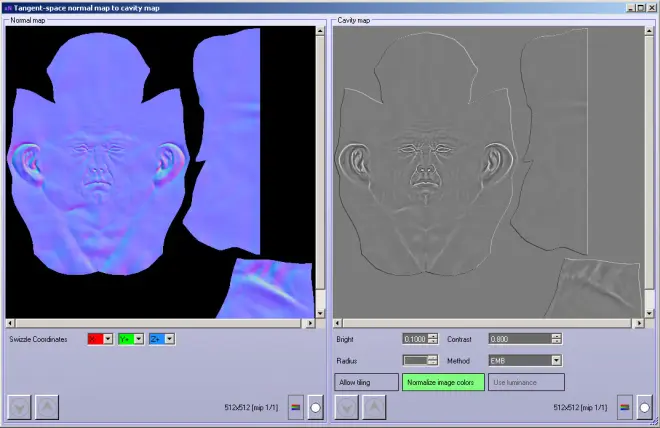
Task: Click Cavity map panel's down-arrow round button
Action: point(347,407)
